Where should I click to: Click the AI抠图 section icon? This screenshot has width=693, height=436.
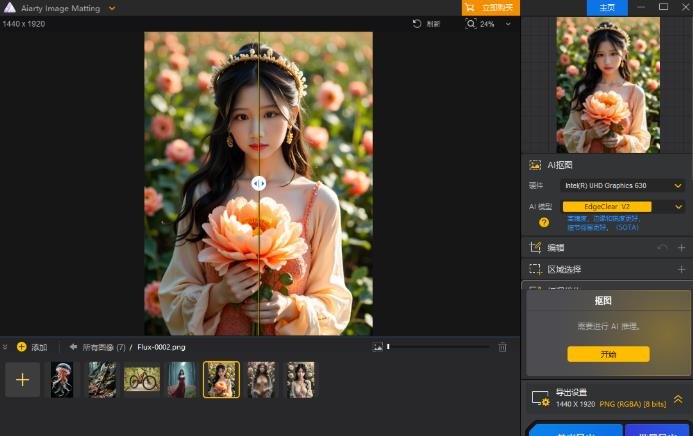coord(535,165)
